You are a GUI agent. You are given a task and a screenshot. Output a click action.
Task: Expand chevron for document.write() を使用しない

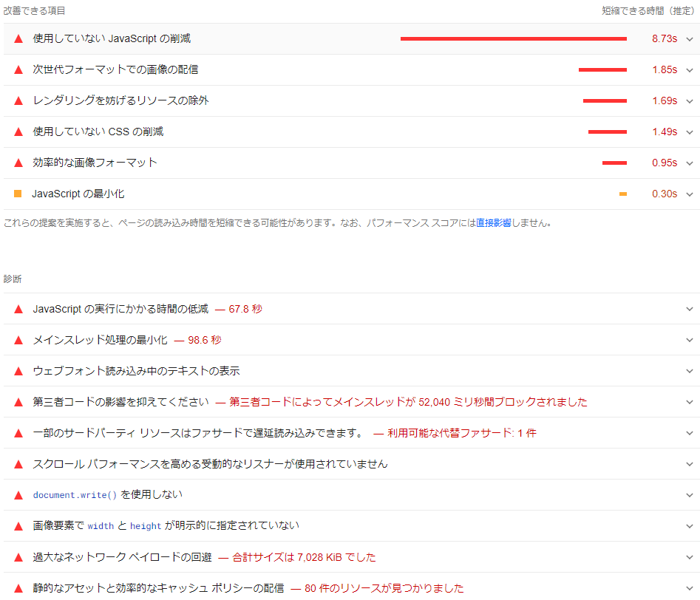point(690,495)
